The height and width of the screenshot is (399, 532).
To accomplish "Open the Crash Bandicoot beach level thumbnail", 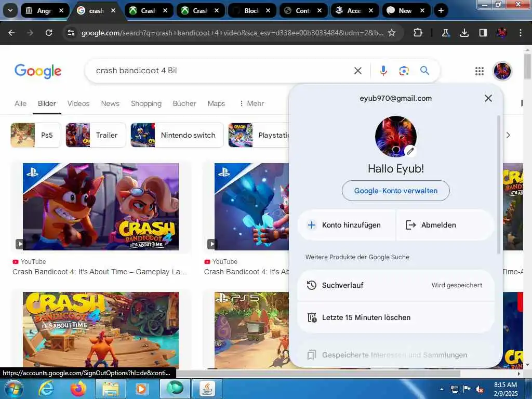I will coord(101,330).
